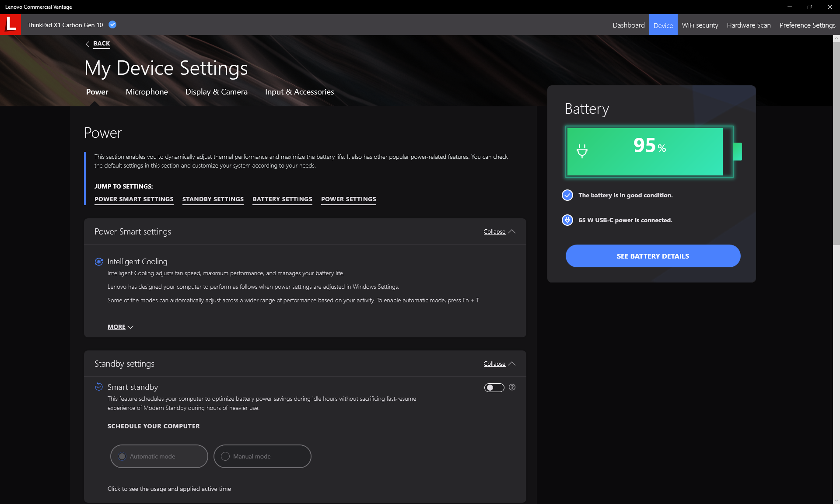Click the Smart standby clock icon

(x=99, y=387)
